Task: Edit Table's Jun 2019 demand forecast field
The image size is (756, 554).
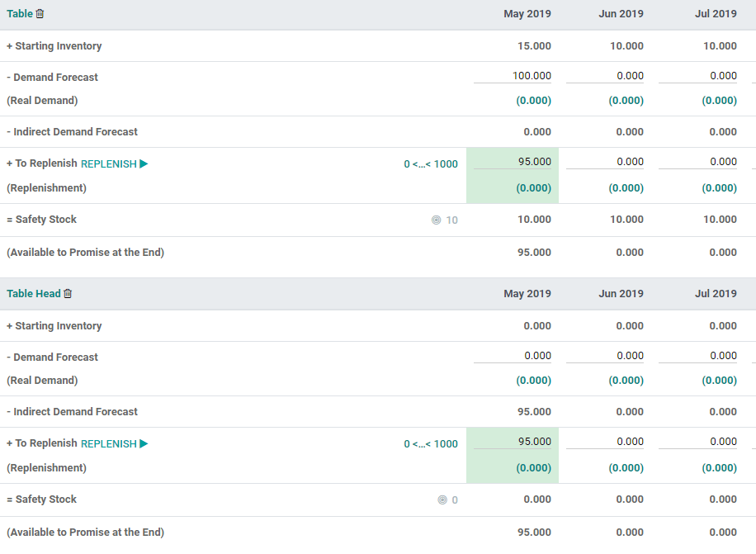Action: pyautogui.click(x=605, y=76)
